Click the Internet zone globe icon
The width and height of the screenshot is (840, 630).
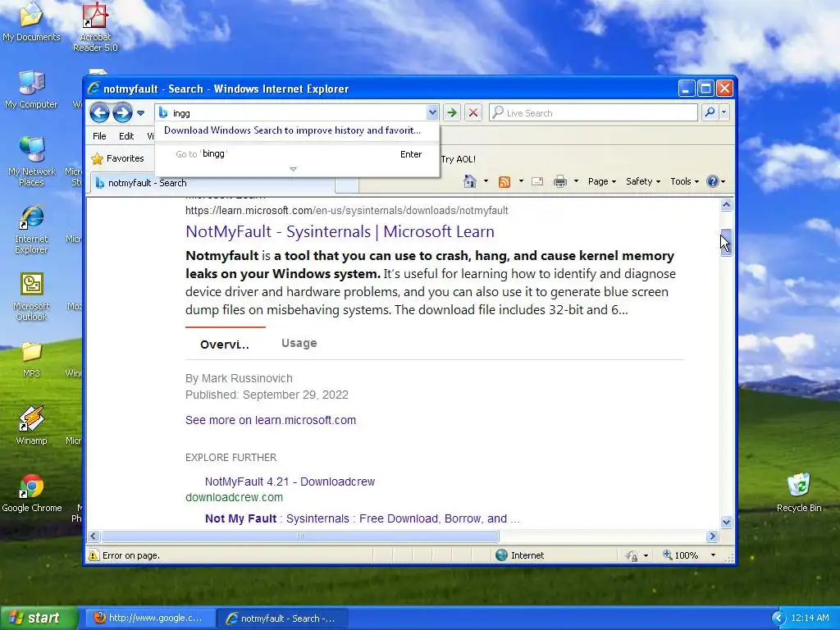pyautogui.click(x=501, y=555)
